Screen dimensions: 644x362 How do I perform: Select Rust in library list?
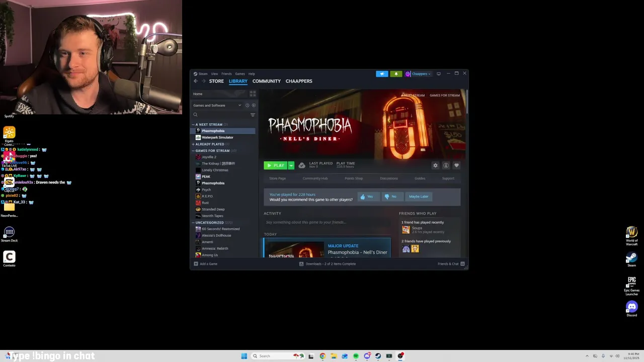coord(223,203)
